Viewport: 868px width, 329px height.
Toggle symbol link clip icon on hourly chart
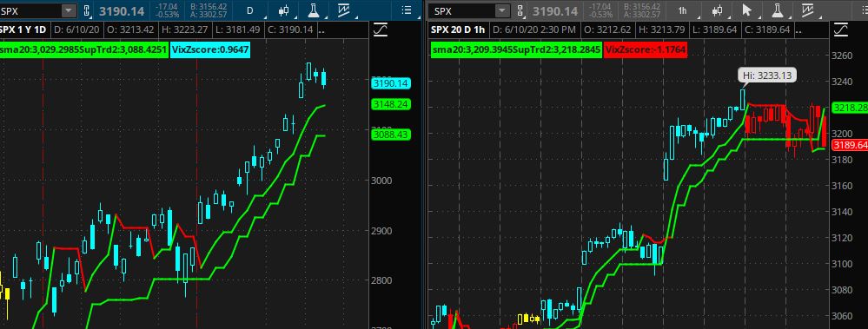tap(520, 10)
